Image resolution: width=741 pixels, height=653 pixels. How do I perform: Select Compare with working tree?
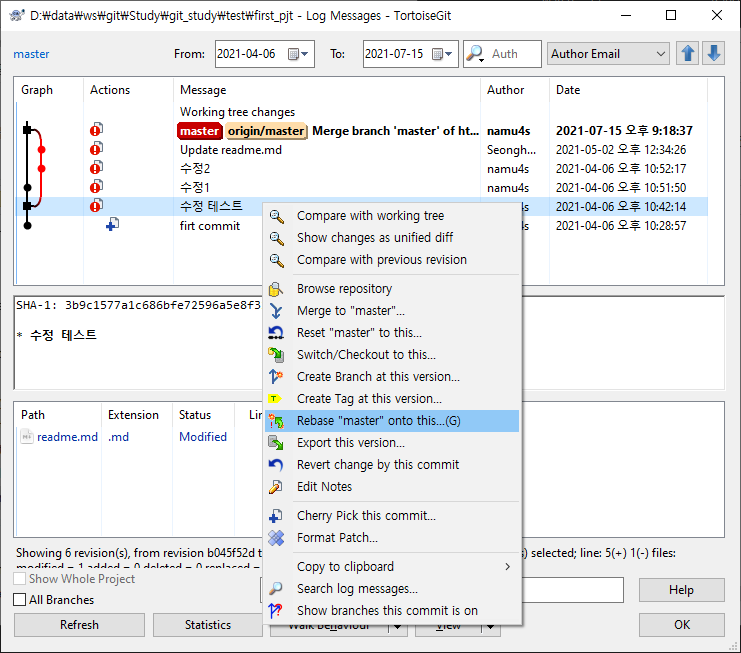pos(370,216)
